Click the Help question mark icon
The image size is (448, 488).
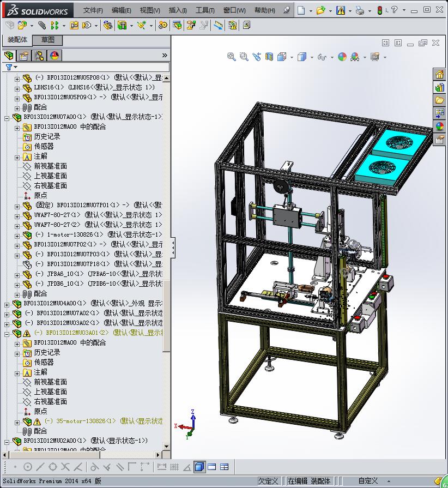tap(394, 10)
